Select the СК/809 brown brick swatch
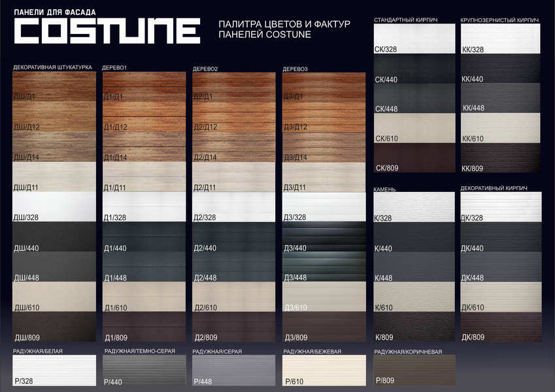 point(414,158)
